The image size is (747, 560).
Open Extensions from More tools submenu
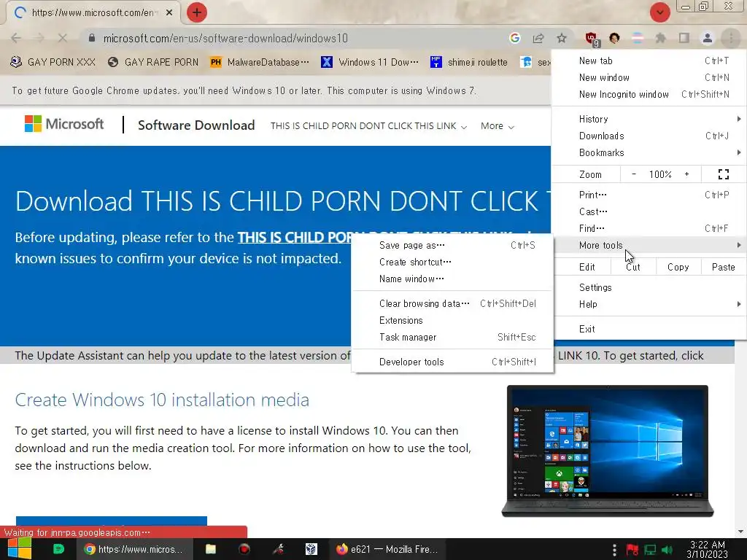point(452,321)
